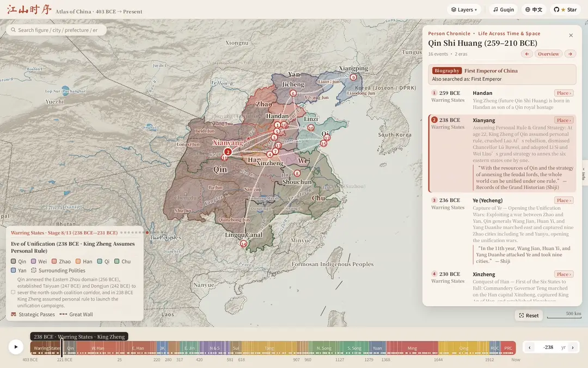588x368 pixels.
Task: Step year forward with right chevron
Action: click(573, 347)
